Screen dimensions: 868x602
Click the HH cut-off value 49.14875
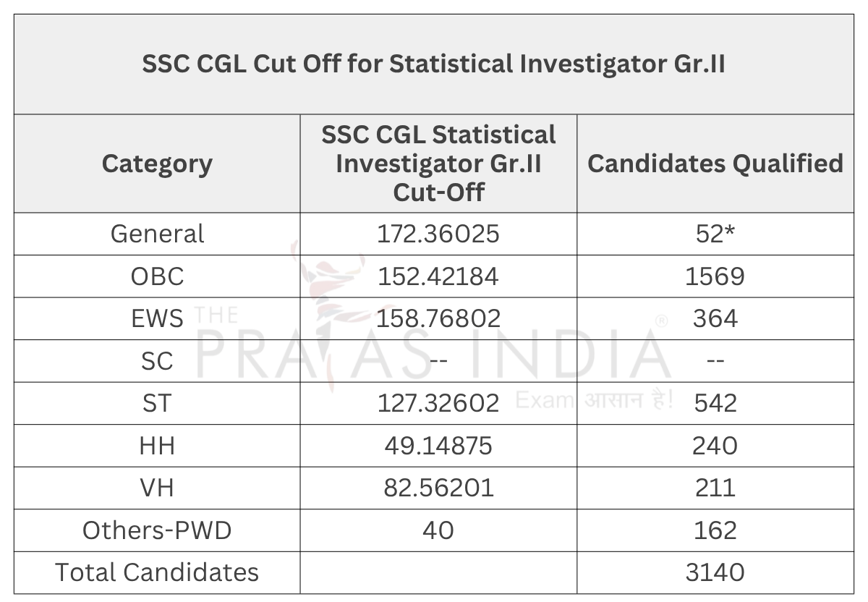coord(438,446)
